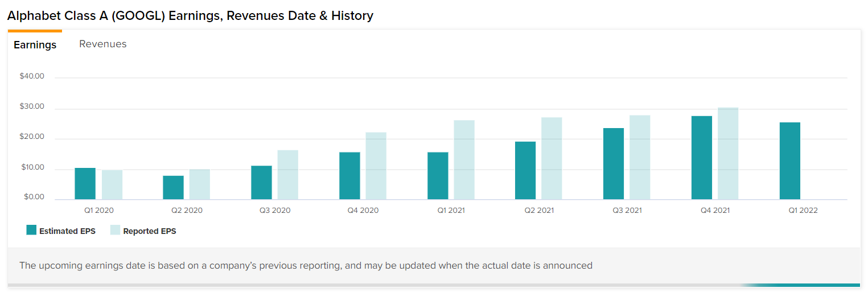Image resolution: width=868 pixels, height=292 pixels.
Task: Click the Q4 2021 axis label
Action: [x=715, y=210]
